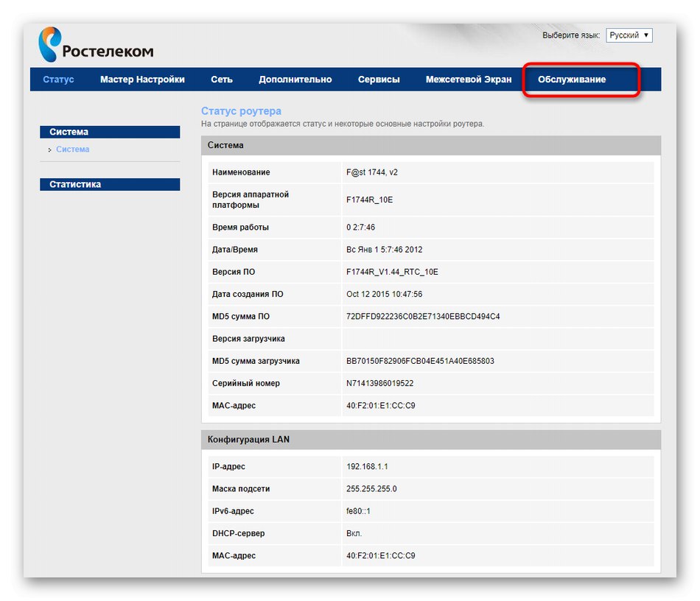The image size is (700, 601).
Task: Click the Конфигурация LAN section header
Action: [x=431, y=440]
